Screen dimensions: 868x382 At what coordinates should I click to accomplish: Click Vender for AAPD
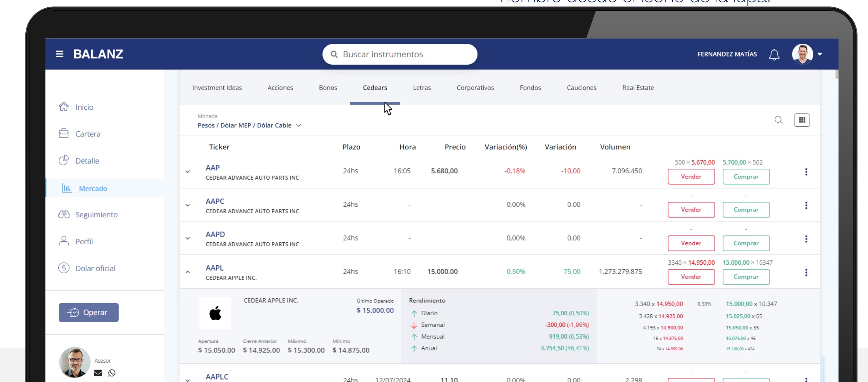coord(691,243)
